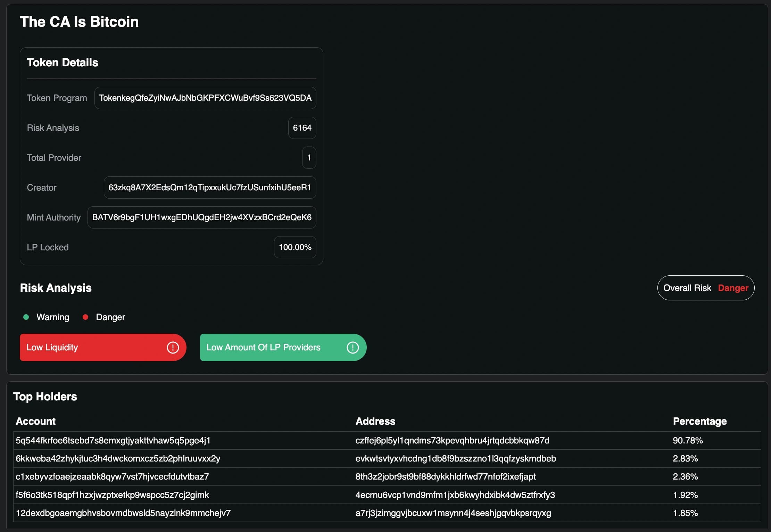Click the 1.92% holder percentage
The width and height of the screenshot is (771, 532).
point(685,495)
